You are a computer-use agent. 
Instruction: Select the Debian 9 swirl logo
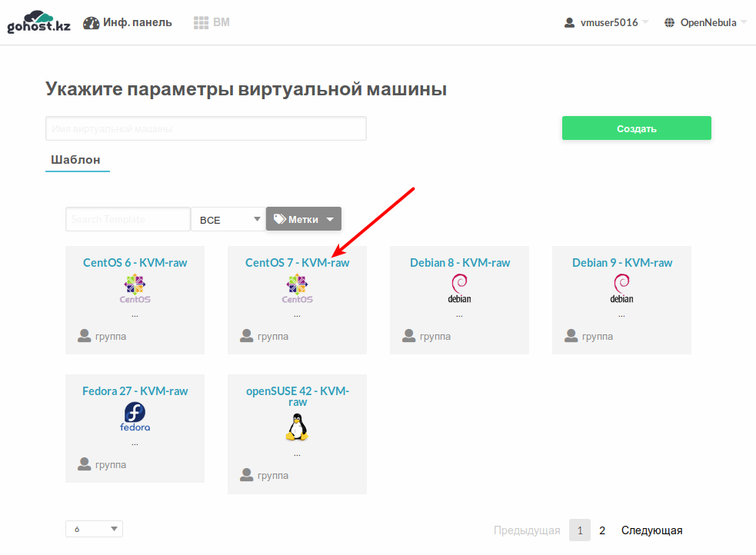point(622,288)
